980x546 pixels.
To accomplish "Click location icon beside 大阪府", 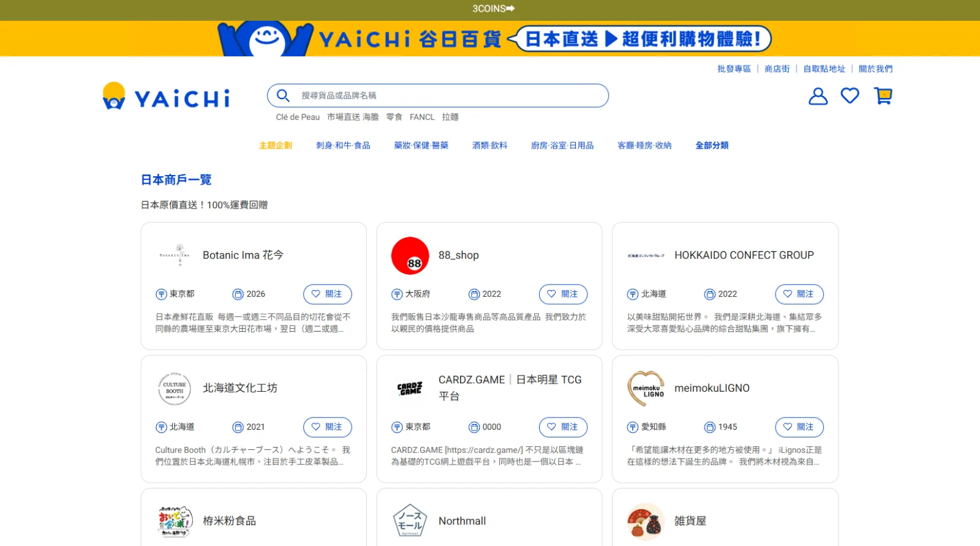I will [x=397, y=294].
